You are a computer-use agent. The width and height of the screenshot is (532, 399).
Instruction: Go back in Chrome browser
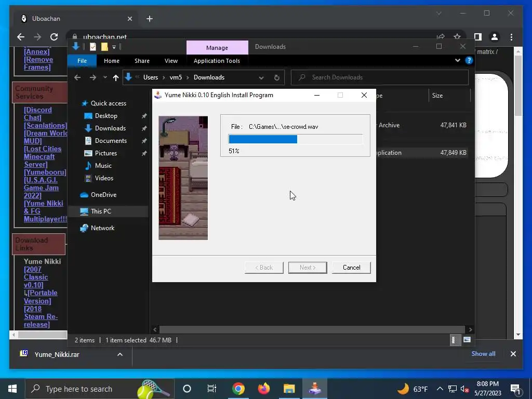(21, 37)
